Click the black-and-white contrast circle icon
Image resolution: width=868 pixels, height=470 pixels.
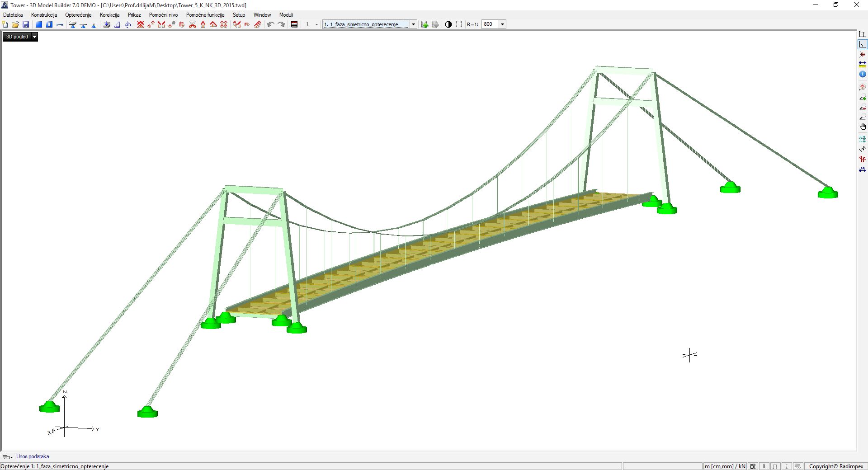448,24
